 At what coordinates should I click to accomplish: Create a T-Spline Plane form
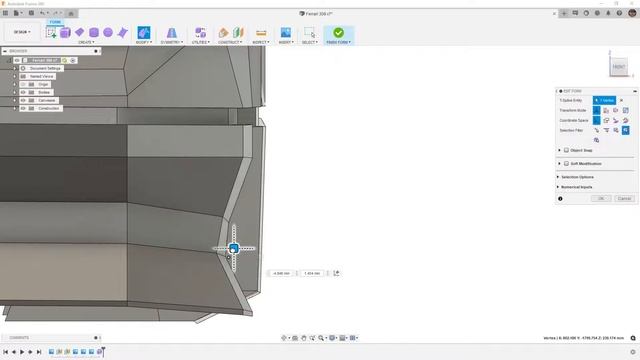click(80, 32)
